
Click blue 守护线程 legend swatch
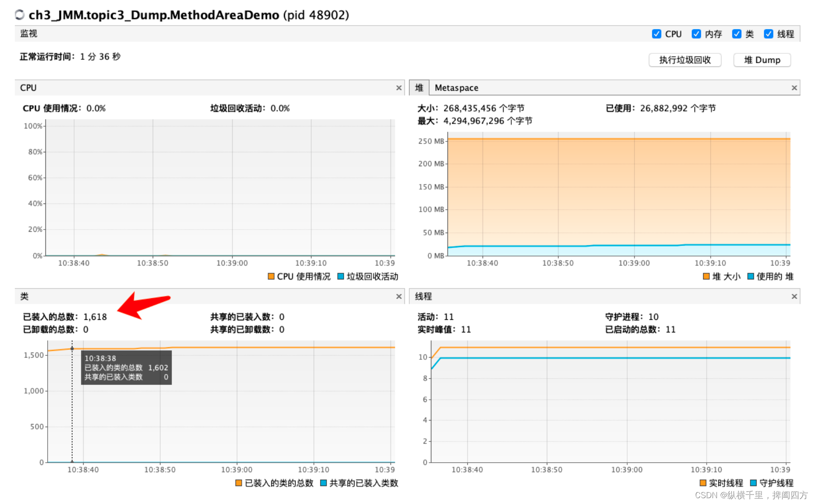[x=753, y=483]
